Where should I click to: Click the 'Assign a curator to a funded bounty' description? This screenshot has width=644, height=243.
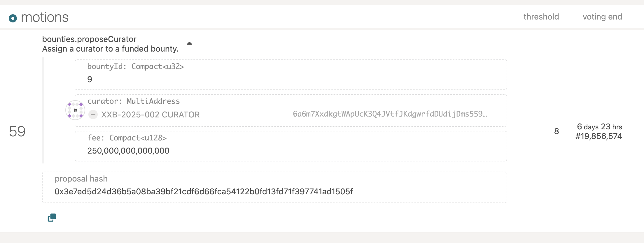pos(110,49)
